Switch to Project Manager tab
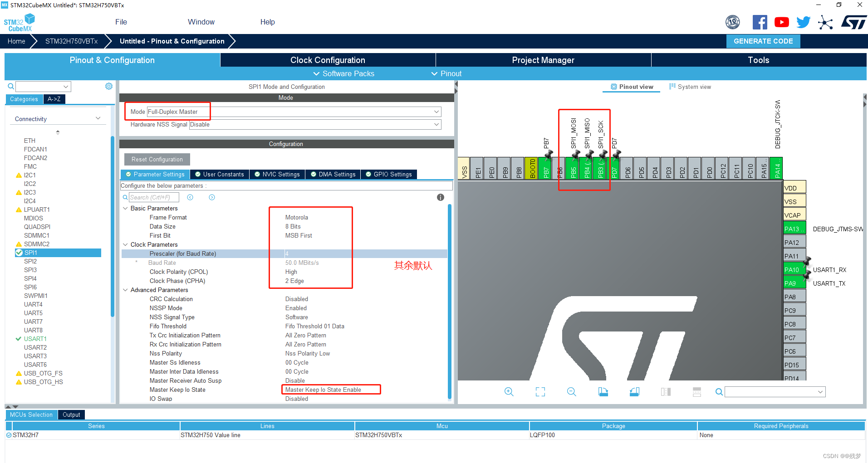This screenshot has width=868, height=463. (x=543, y=60)
